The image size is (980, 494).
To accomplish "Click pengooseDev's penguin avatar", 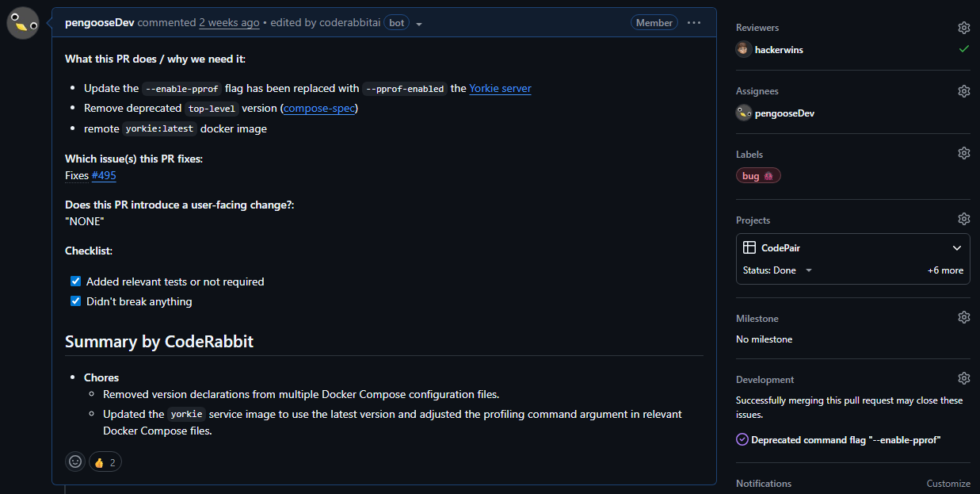I will point(23,23).
